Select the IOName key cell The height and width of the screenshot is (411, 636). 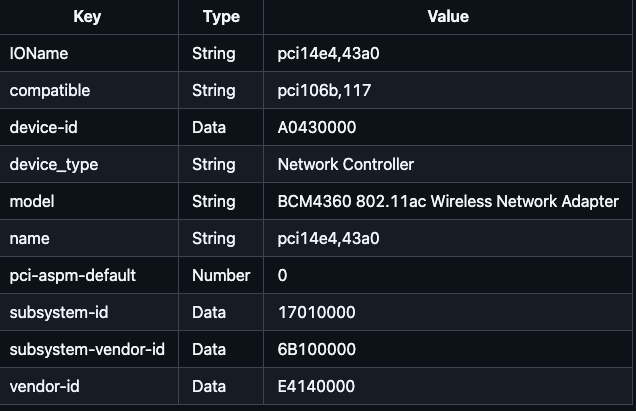point(39,54)
